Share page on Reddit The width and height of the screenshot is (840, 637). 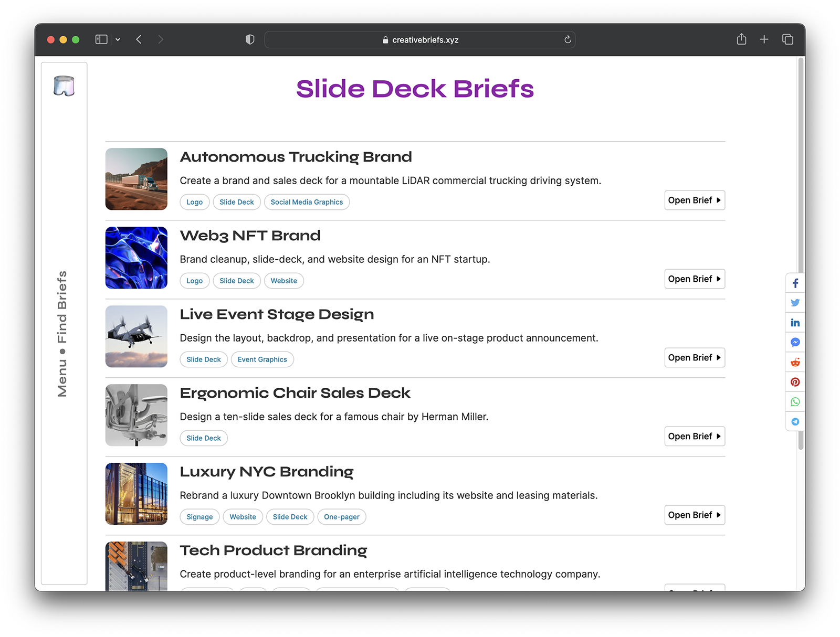(795, 362)
